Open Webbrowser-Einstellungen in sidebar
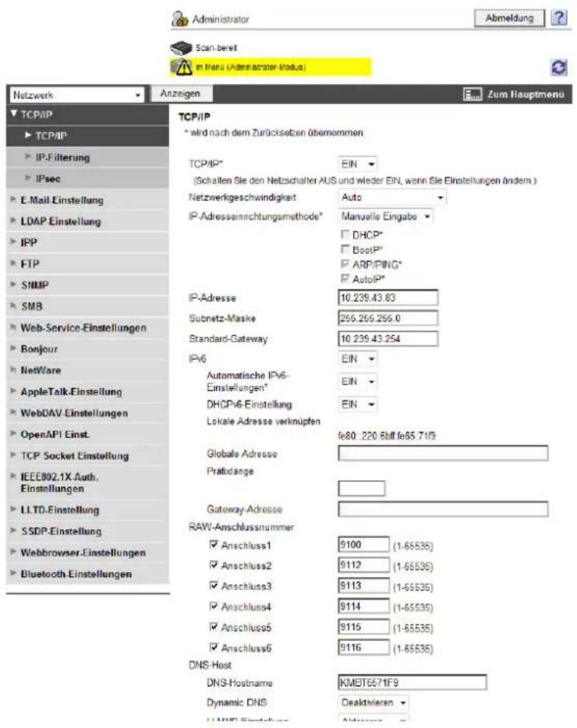The height and width of the screenshot is (728, 577). click(x=87, y=553)
